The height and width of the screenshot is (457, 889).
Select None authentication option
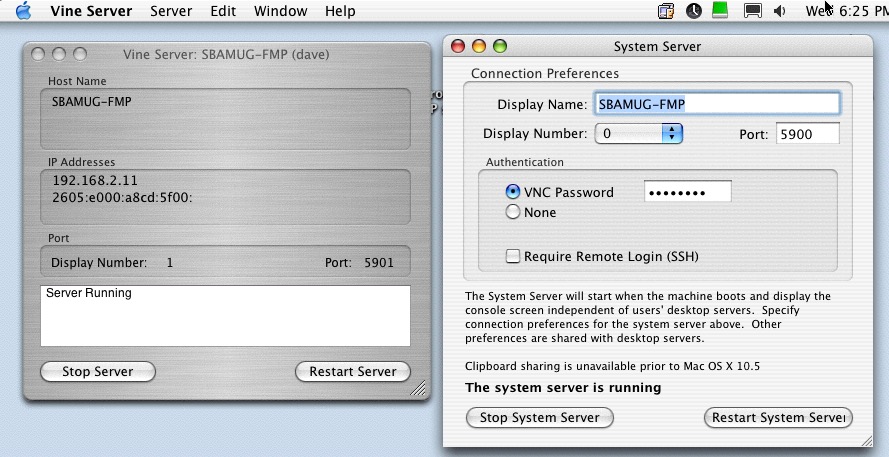513,212
